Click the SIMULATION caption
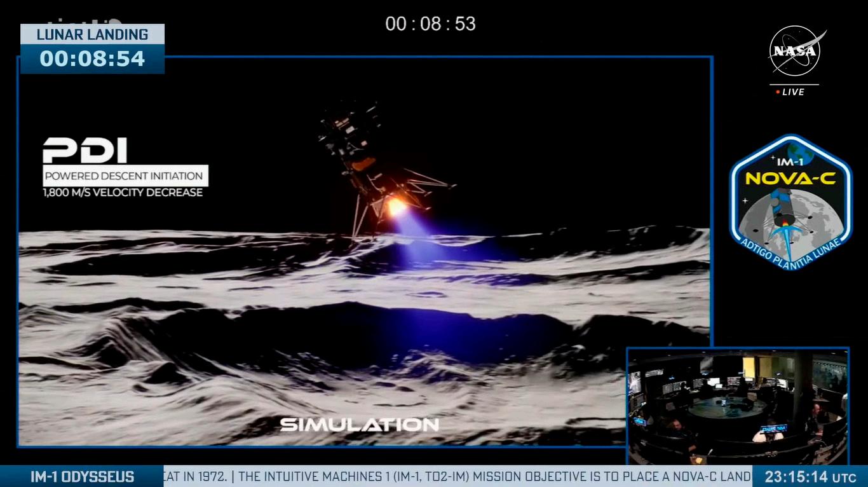 tap(360, 425)
